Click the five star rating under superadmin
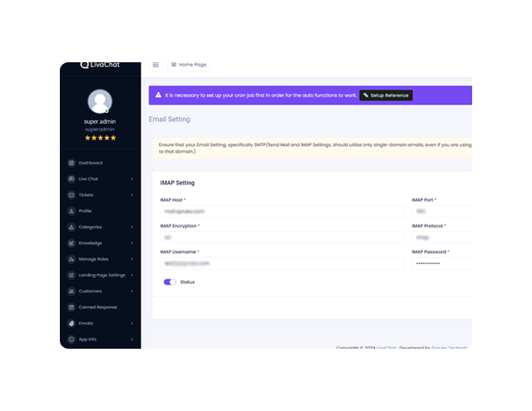The height and width of the screenshot is (411, 532). pyautogui.click(x=101, y=138)
